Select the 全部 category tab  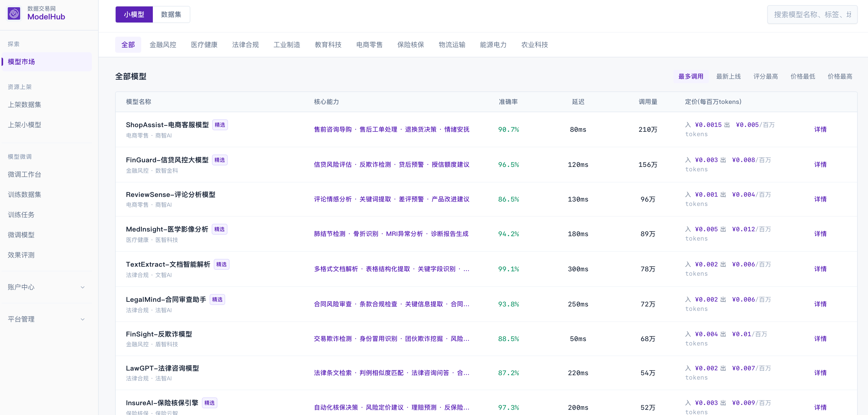128,45
